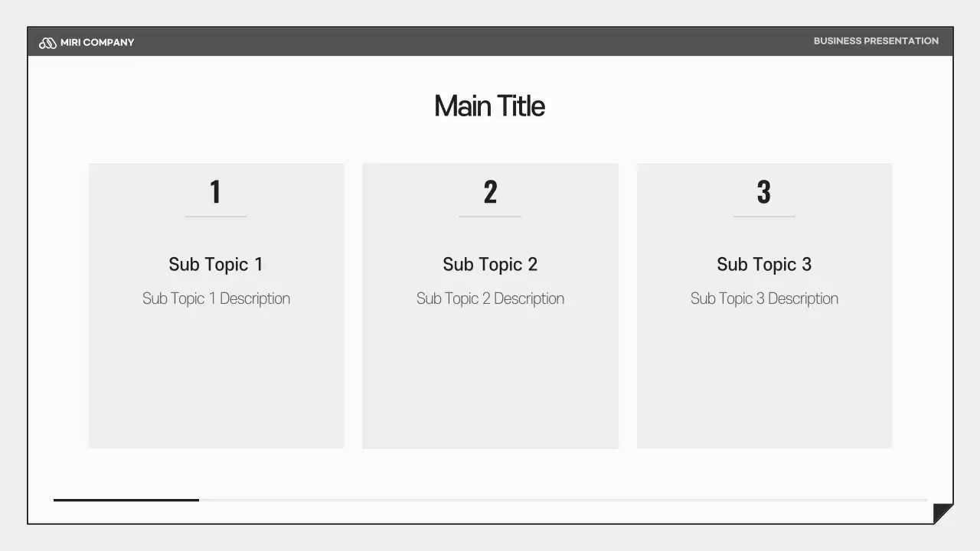This screenshot has height=551, width=980.
Task: Select the large number 2
Action: 490,192
